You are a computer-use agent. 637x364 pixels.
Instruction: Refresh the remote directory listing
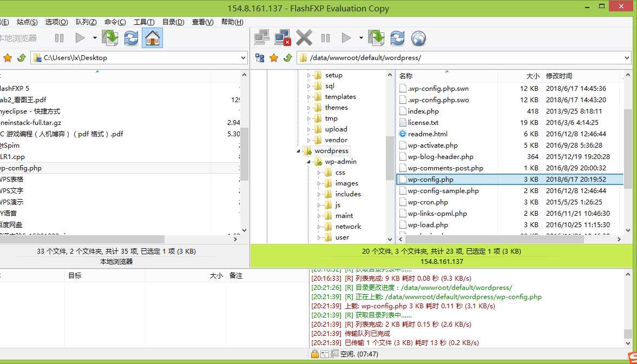(x=397, y=38)
